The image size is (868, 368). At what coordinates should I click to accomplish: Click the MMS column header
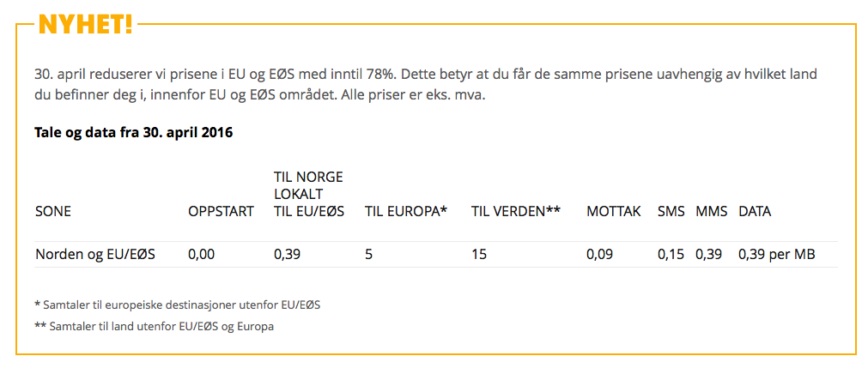[712, 211]
